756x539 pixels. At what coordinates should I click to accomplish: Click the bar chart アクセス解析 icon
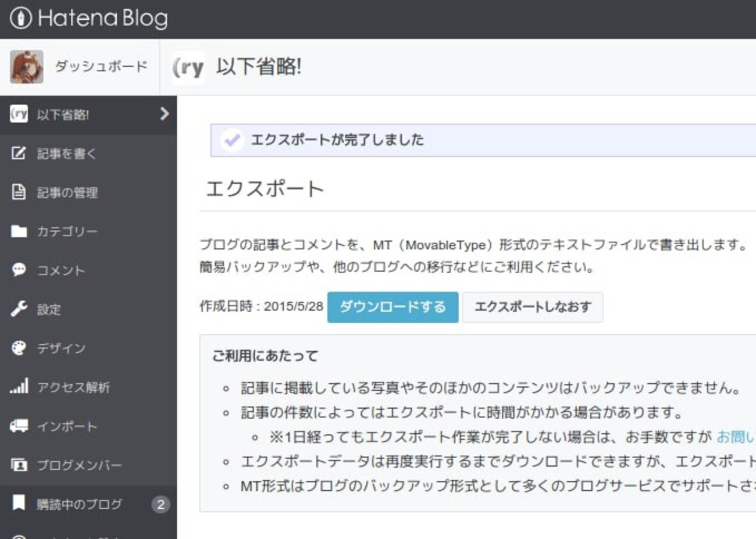19,387
